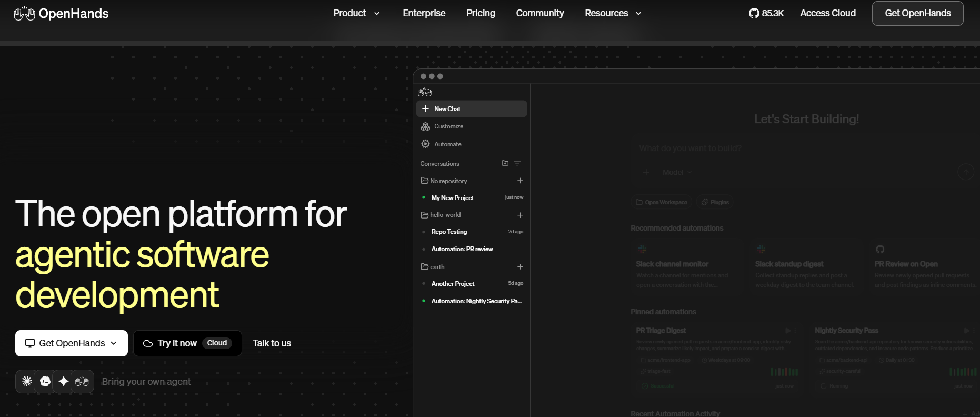Screen dimensions: 980x417
Task: Expand the Resources menu in the header
Action: 613,13
